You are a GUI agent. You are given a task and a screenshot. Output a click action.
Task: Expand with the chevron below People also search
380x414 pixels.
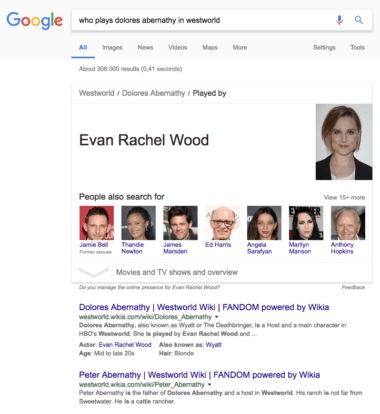tap(94, 272)
